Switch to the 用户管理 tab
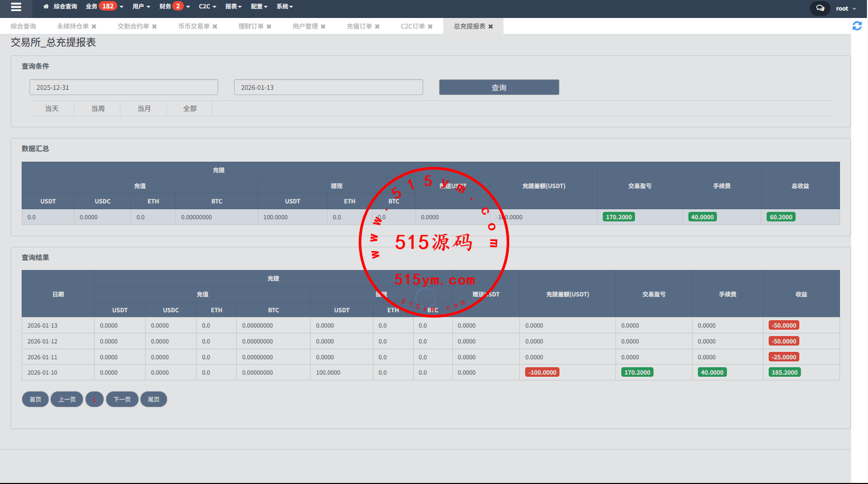Viewport: 868px width, 484px height. pyautogui.click(x=305, y=26)
